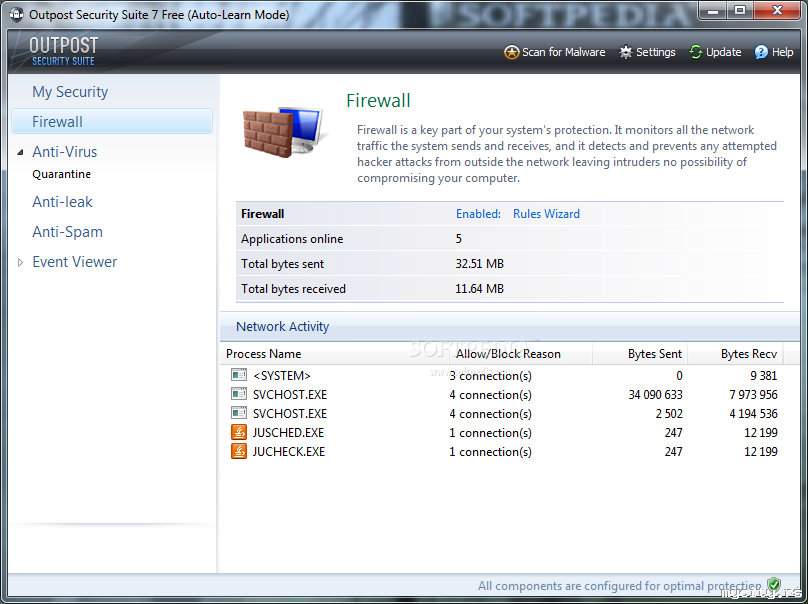
Task: Expand the Event Viewer tree node
Action: click(x=20, y=262)
